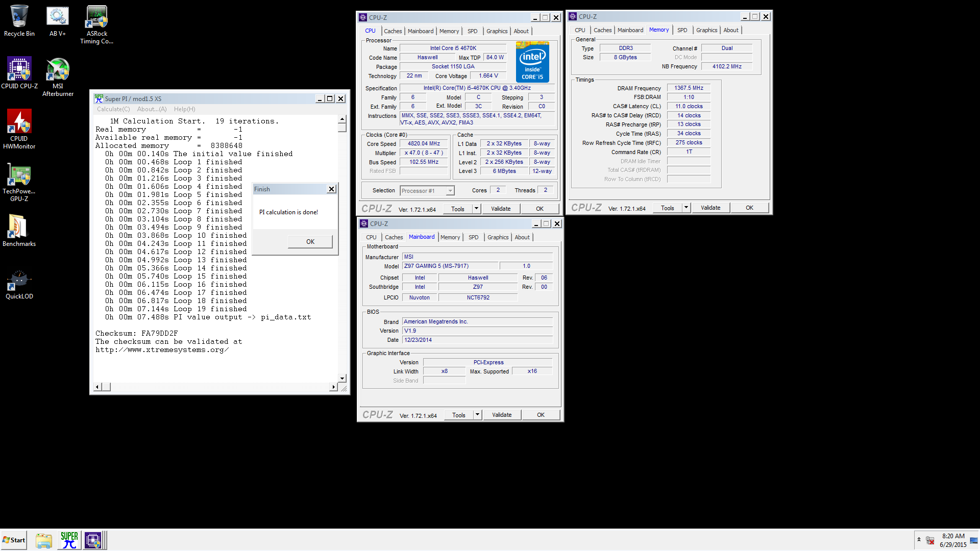
Task: Click the CPU-Z icon in CPU window title bar
Action: pos(363,17)
